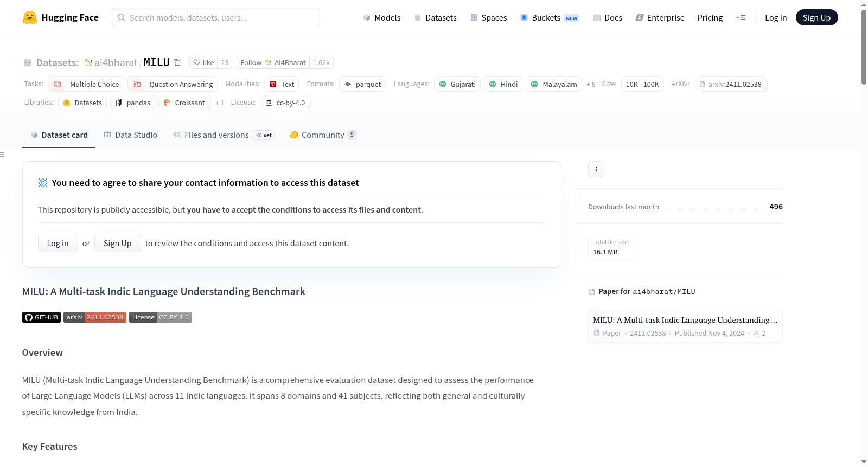Click the upvote triangle on paper card
868x467 pixels.
[756, 333]
